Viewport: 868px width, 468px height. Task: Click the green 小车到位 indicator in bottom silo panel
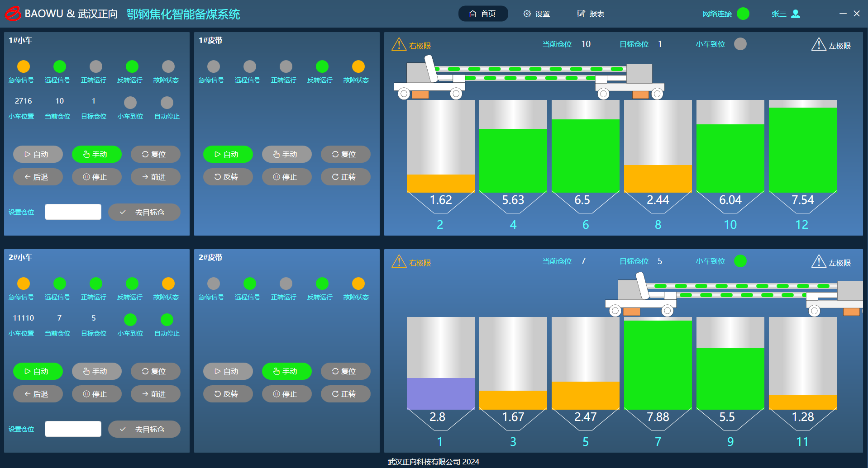coord(740,261)
